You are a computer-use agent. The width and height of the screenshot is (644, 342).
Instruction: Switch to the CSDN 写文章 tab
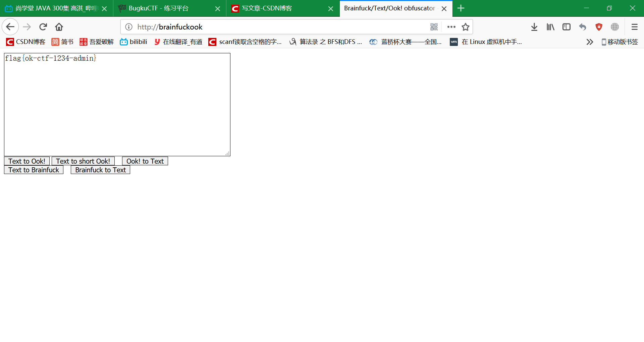268,8
